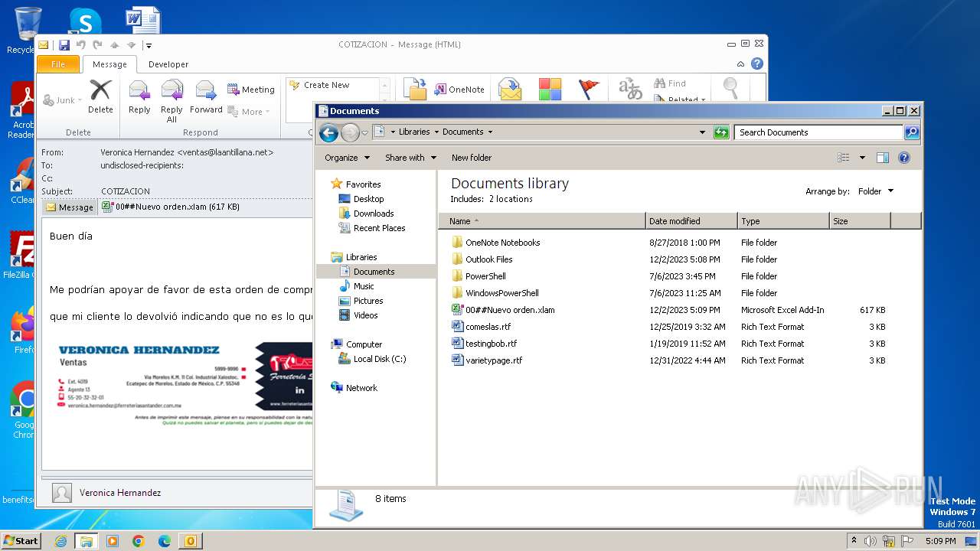This screenshot has height=551, width=980.
Task: Select the varietypage.rtf file
Action: 486,360
